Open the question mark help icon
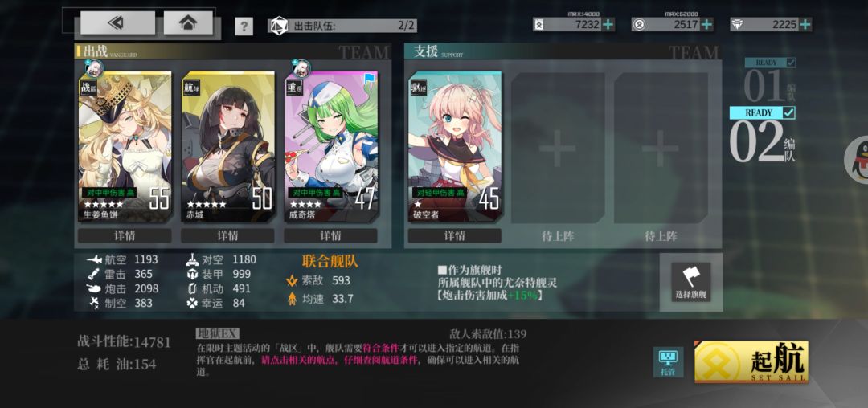The height and width of the screenshot is (408, 868). (244, 26)
